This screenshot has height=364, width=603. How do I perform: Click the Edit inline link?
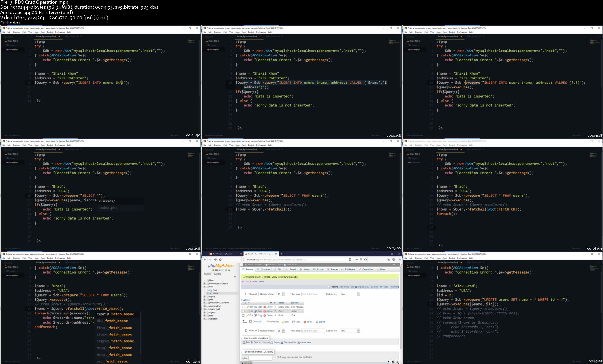click(344, 287)
